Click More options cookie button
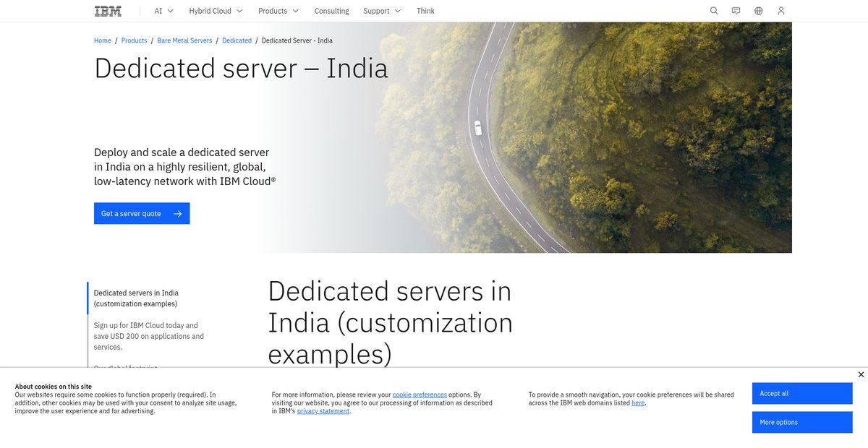The image size is (868, 448). [802, 422]
